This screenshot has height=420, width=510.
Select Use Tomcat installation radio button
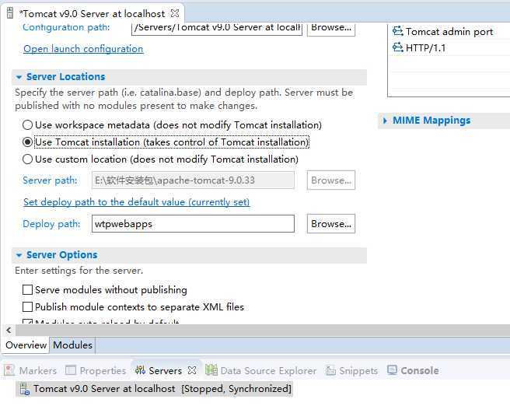click(x=28, y=142)
